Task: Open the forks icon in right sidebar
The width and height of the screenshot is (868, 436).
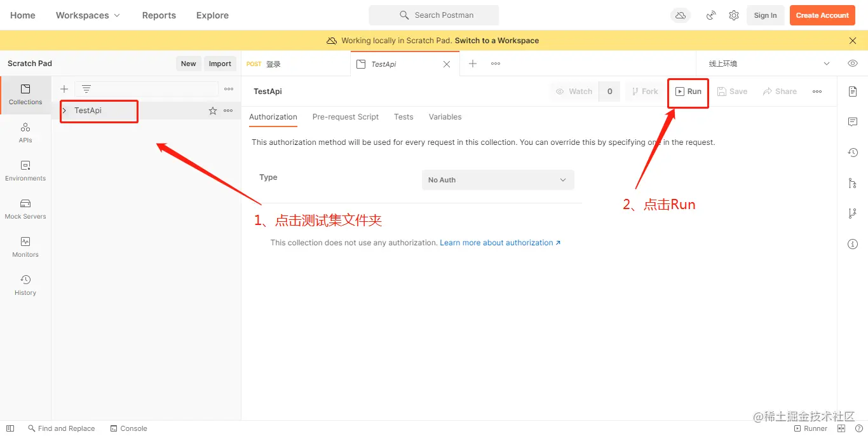Action: (853, 214)
